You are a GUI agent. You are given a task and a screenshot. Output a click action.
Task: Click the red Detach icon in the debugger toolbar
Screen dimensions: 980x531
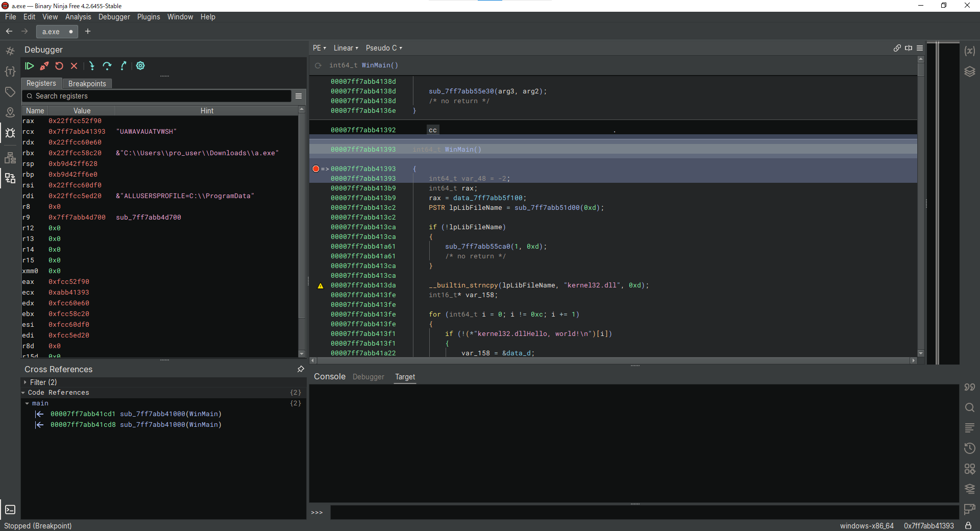tap(44, 66)
